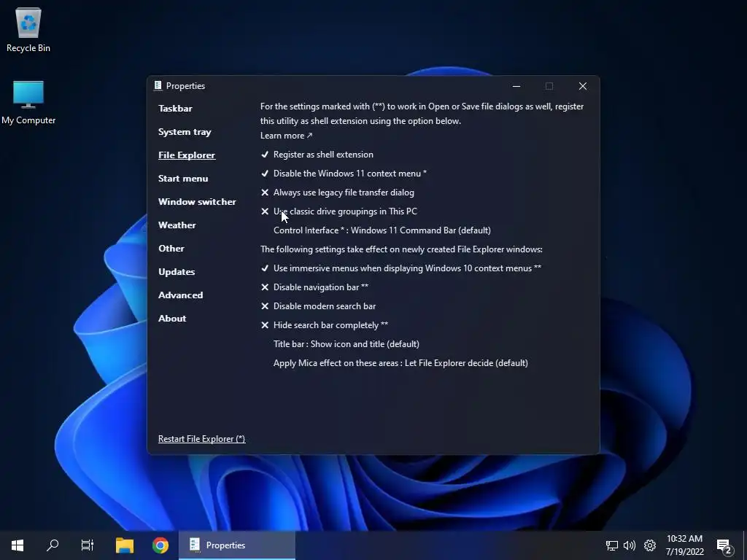Launch Google Chrome from the taskbar
747x560 pixels.
pyautogui.click(x=160, y=545)
